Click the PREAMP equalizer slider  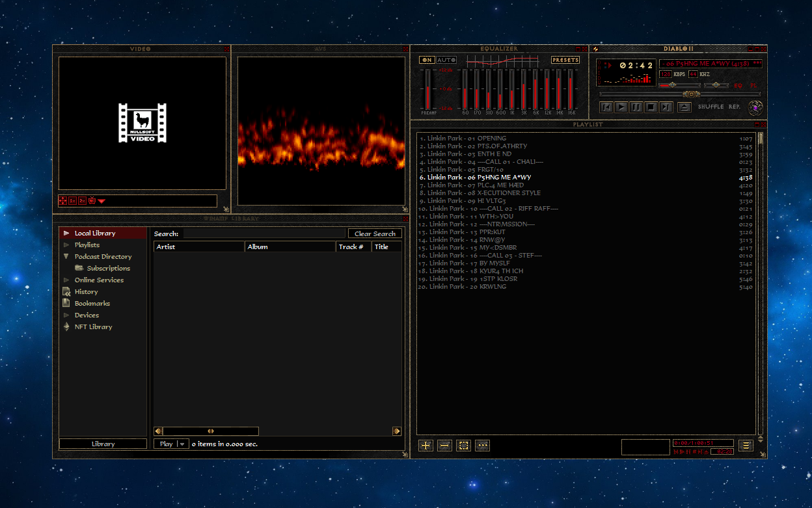coord(427,89)
